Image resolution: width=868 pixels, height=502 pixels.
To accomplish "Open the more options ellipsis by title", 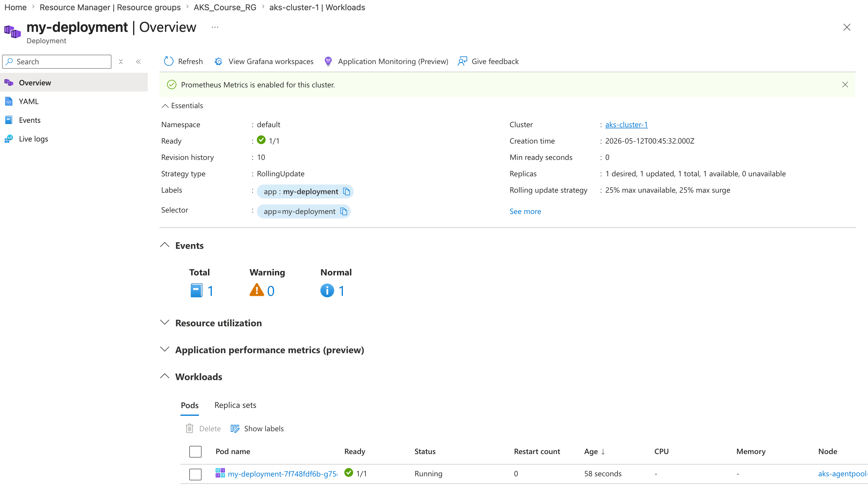I will 215,27.
